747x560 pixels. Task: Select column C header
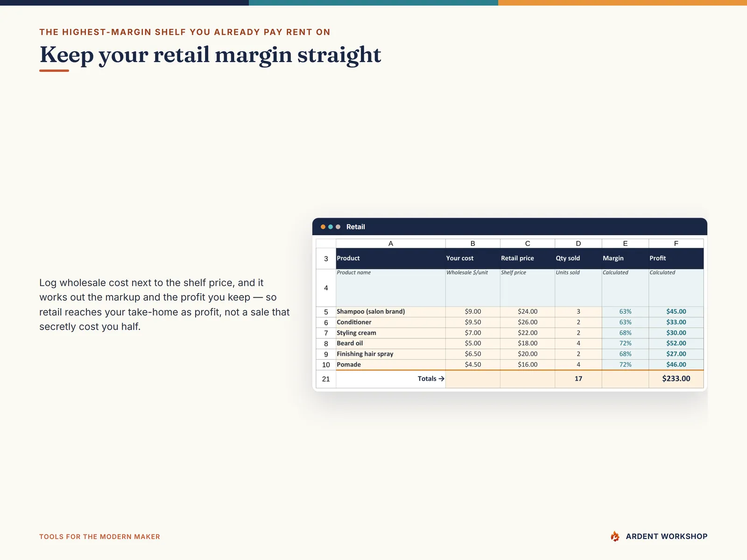coord(528,244)
